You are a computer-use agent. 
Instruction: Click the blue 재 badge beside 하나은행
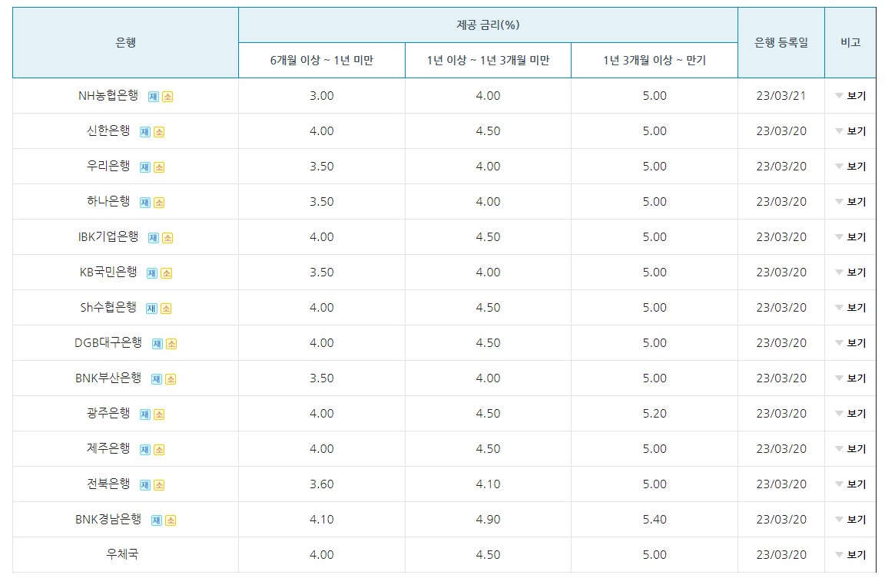tap(145, 203)
